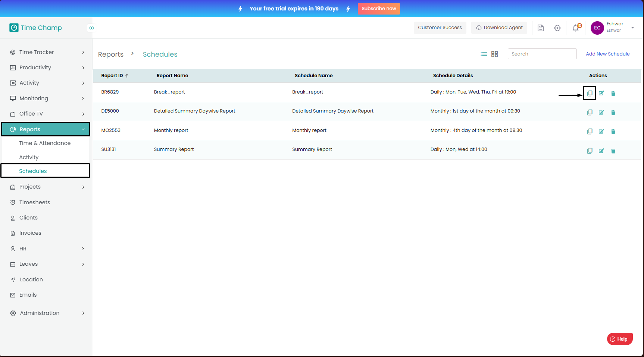Select the BR6829 report ID cell

point(110,92)
